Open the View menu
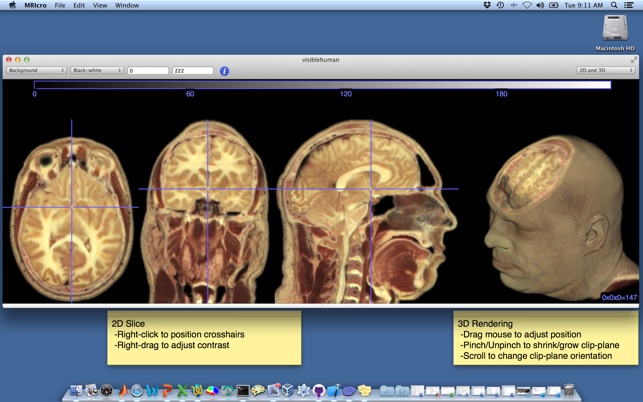Image resolution: width=643 pixels, height=402 pixels. 100,6
